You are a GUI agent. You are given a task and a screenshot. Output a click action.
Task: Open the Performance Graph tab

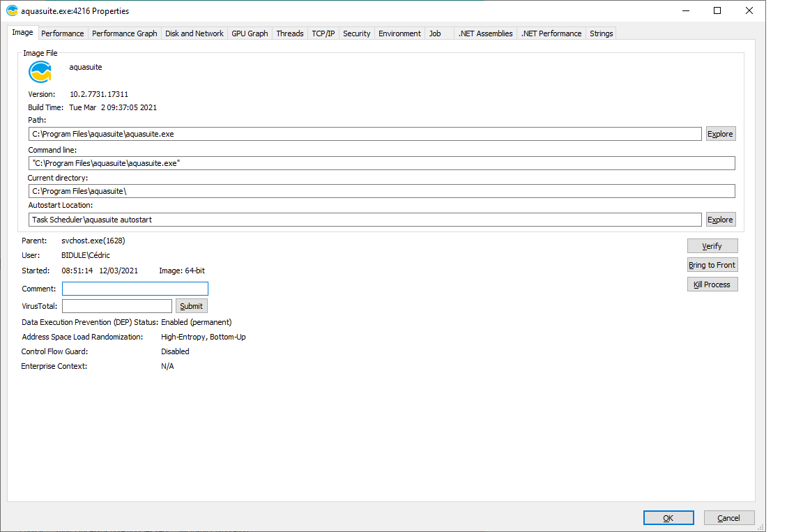pyautogui.click(x=124, y=33)
